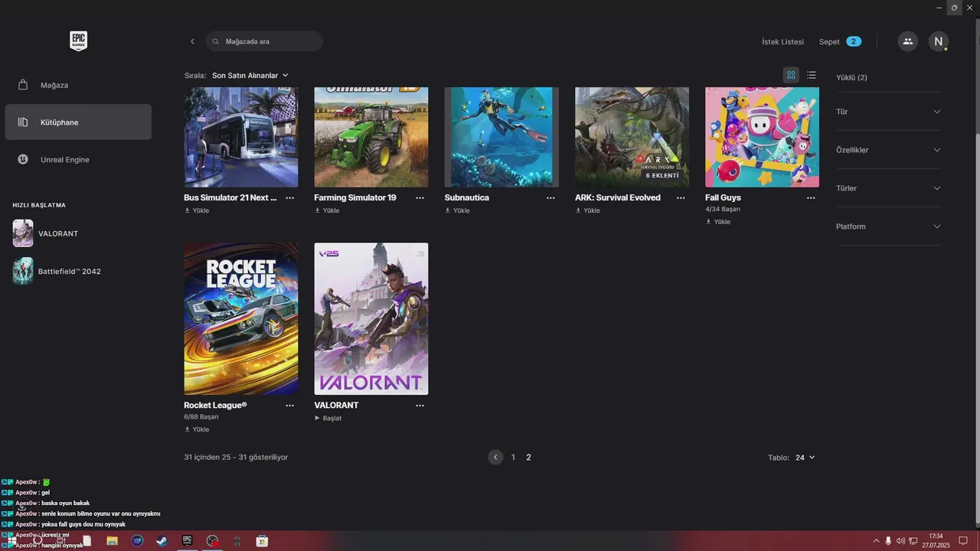Open the VALORANT cover art in library
The image size is (980, 551).
pos(371,318)
